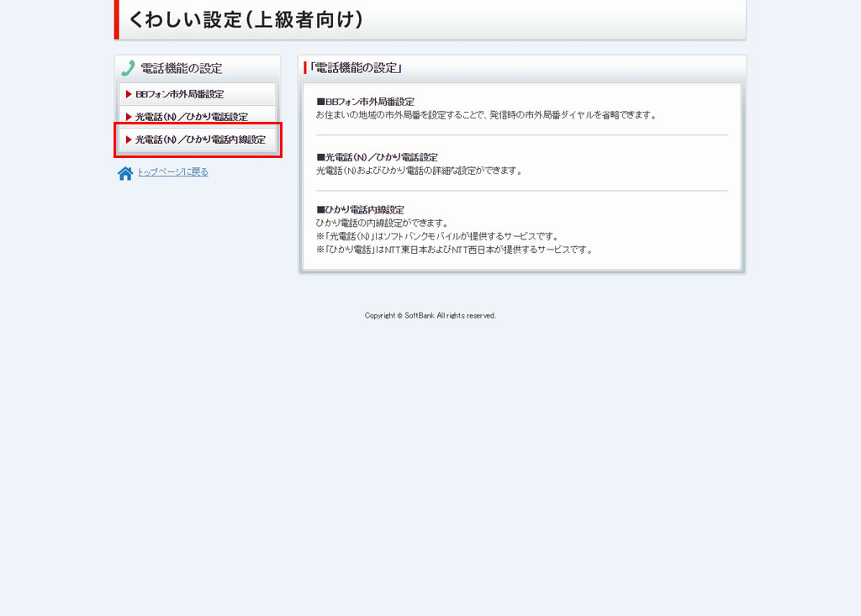The width and height of the screenshot is (861, 616).
Task: Click the red arrow beside 光電話(N)/ひかり電話設定
Action: click(x=129, y=117)
